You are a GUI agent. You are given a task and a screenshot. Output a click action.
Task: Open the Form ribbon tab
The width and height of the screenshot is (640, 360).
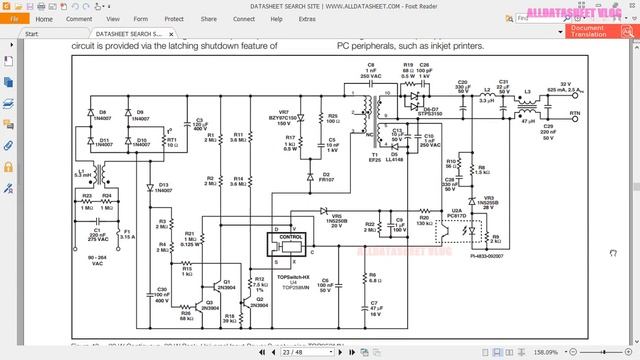140,19
